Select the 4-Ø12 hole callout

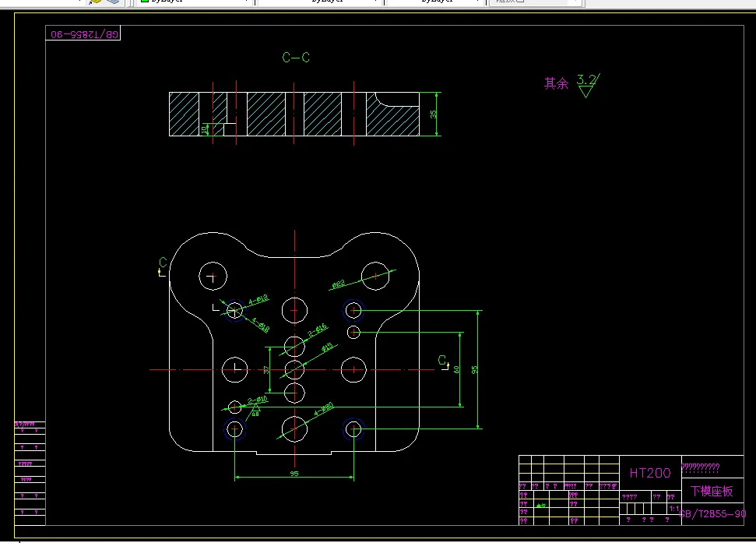[x=258, y=301]
